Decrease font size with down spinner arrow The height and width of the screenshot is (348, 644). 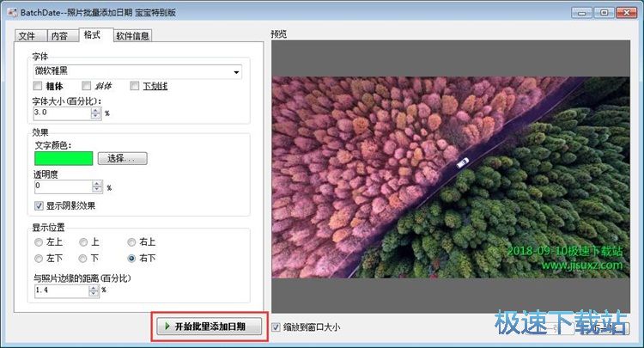coord(95,116)
